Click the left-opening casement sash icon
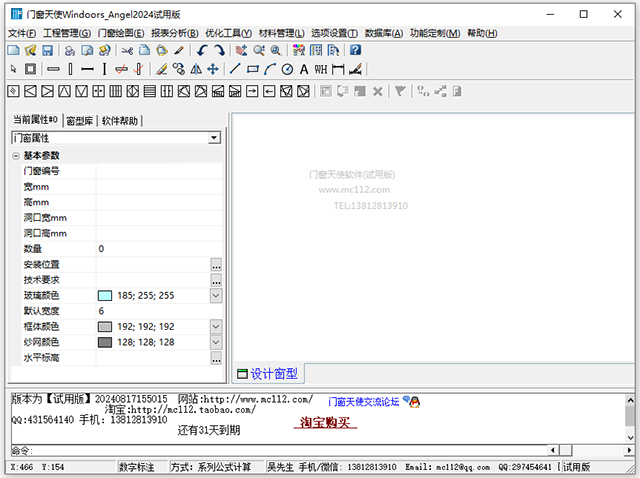The width and height of the screenshot is (640, 478). pyautogui.click(x=30, y=91)
